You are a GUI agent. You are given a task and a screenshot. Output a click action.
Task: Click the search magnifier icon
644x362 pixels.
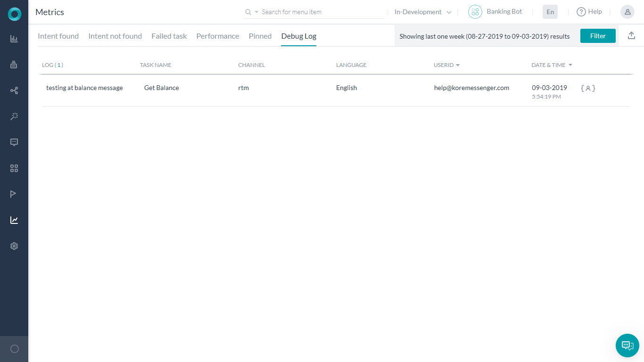[x=248, y=12]
